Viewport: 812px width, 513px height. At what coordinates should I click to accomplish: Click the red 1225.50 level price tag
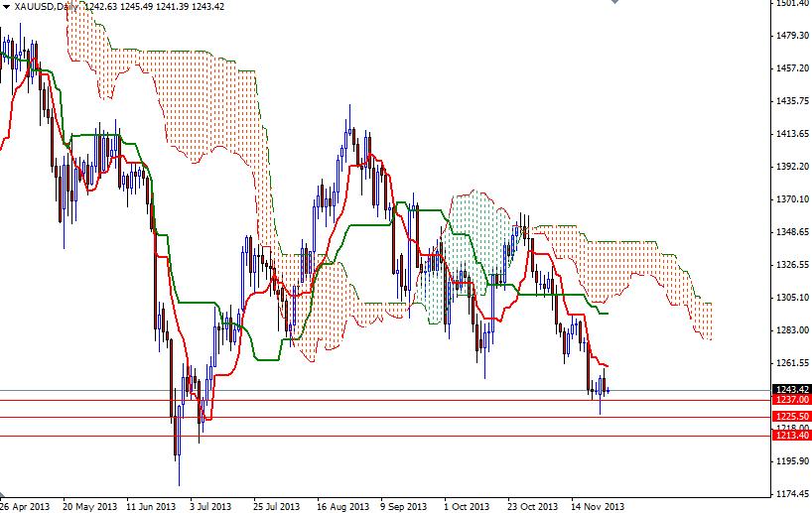792,416
